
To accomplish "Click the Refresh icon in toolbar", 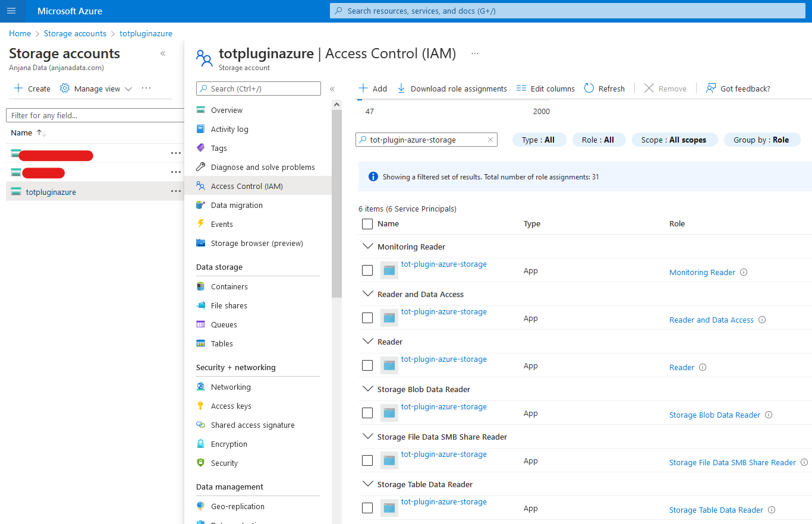I will tap(589, 89).
